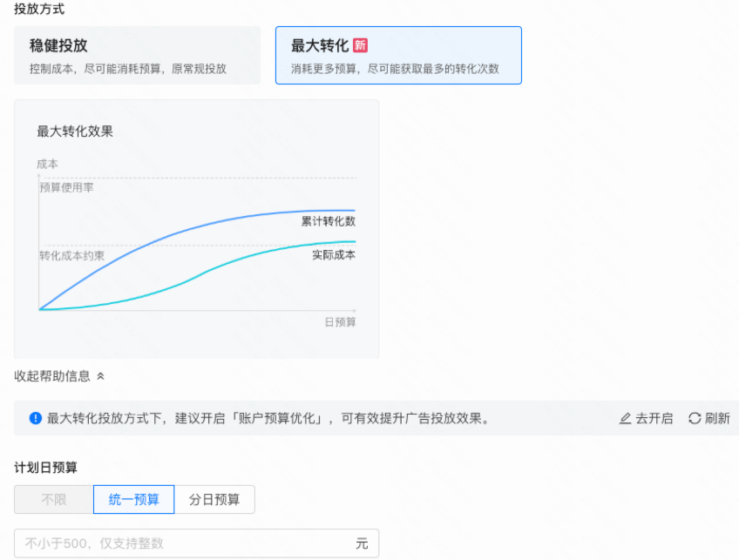Click the pencil icon beside 去开启
Viewport: 739px width, 560px height.
[627, 418]
